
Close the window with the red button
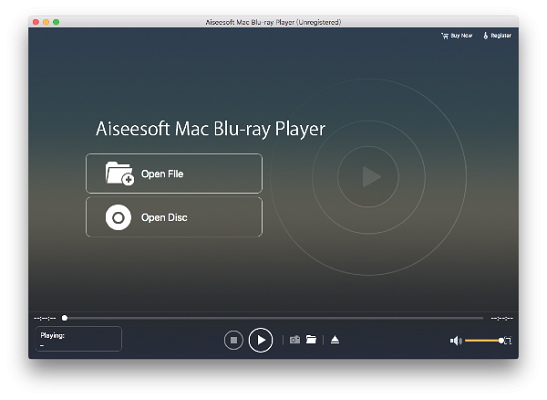click(36, 22)
